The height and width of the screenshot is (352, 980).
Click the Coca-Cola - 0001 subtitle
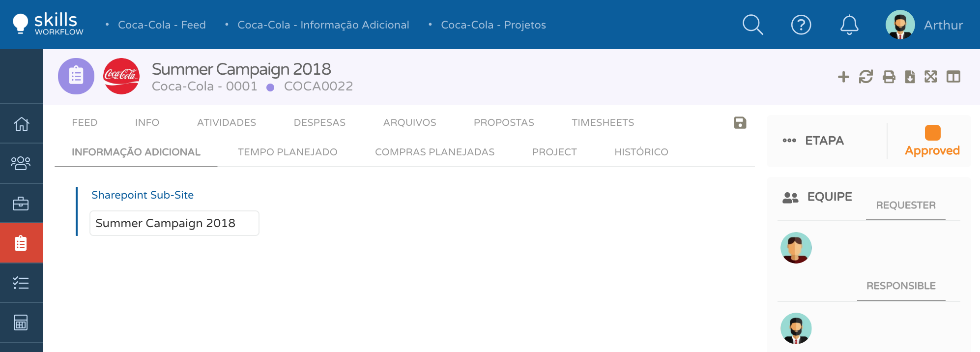pyautogui.click(x=204, y=87)
